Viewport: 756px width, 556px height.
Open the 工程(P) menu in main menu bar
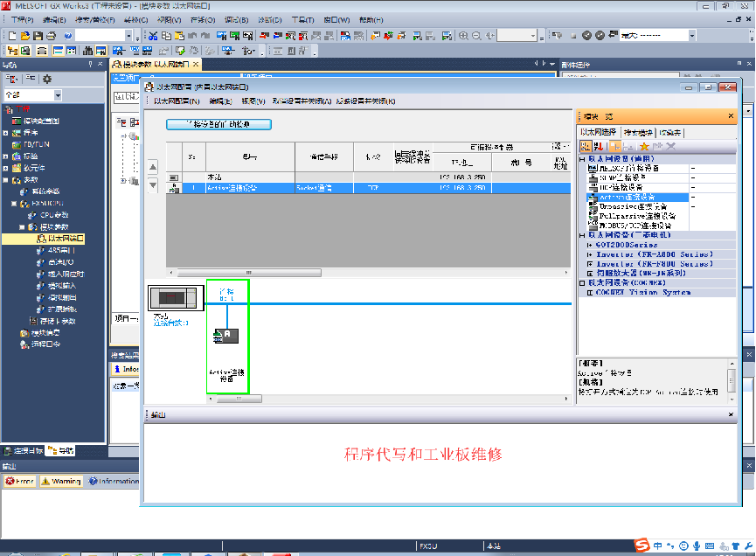point(22,20)
